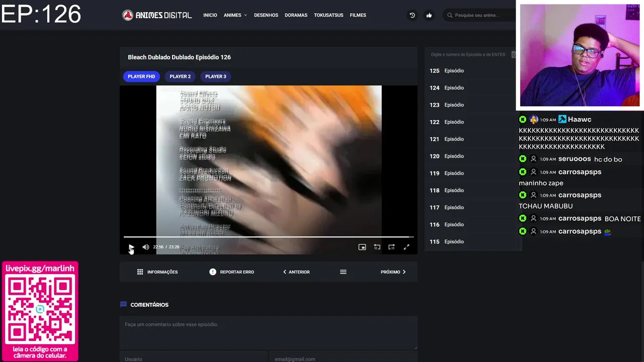This screenshot has width=644, height=362.
Task: Click username seruooos in chat
Action: 575,159
